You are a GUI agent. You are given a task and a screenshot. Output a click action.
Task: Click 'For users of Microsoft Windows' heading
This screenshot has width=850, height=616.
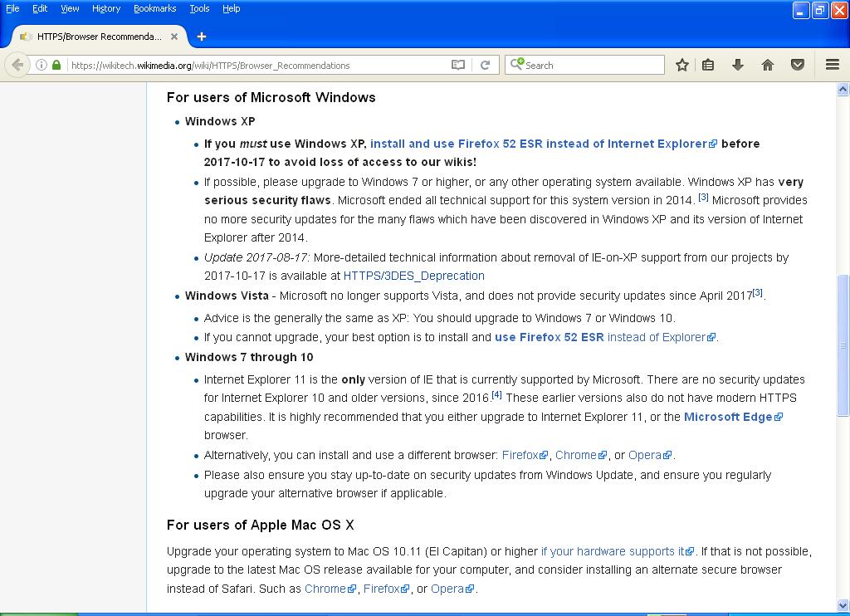(x=271, y=98)
